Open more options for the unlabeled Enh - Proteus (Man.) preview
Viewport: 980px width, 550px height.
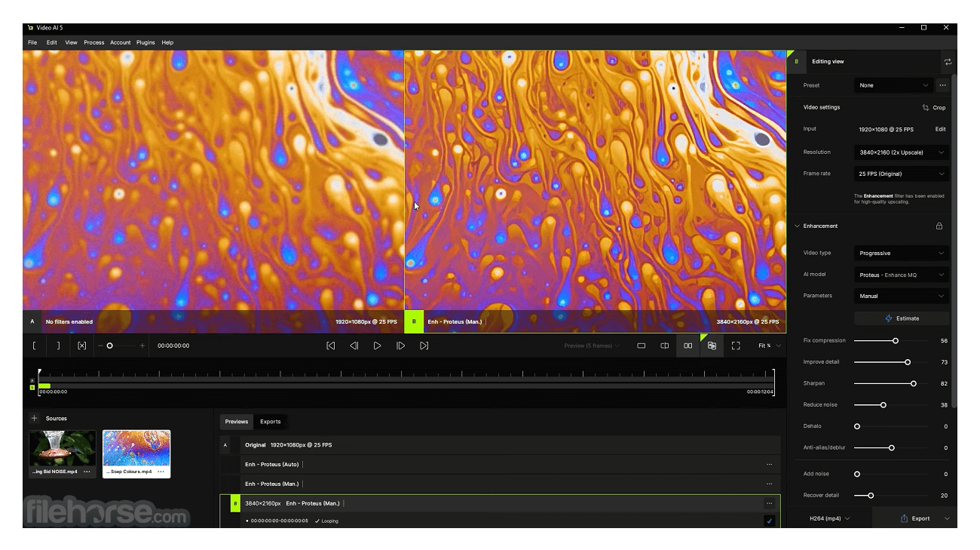point(769,484)
